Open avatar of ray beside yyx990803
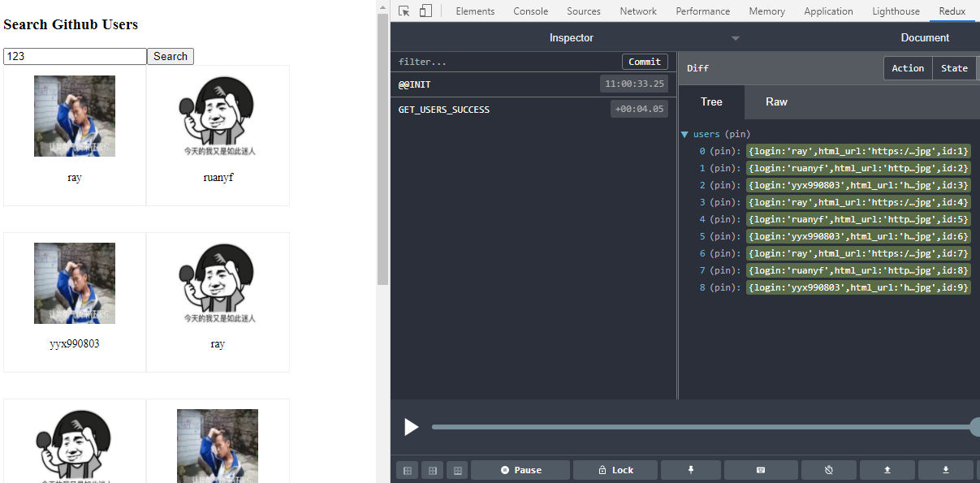Viewport: 980px width, 483px height. (x=218, y=282)
